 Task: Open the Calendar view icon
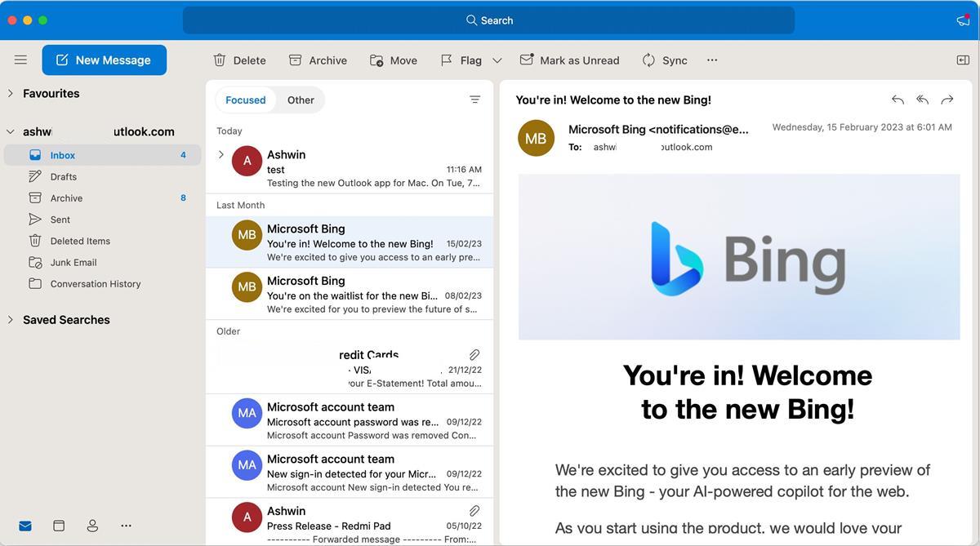point(58,525)
